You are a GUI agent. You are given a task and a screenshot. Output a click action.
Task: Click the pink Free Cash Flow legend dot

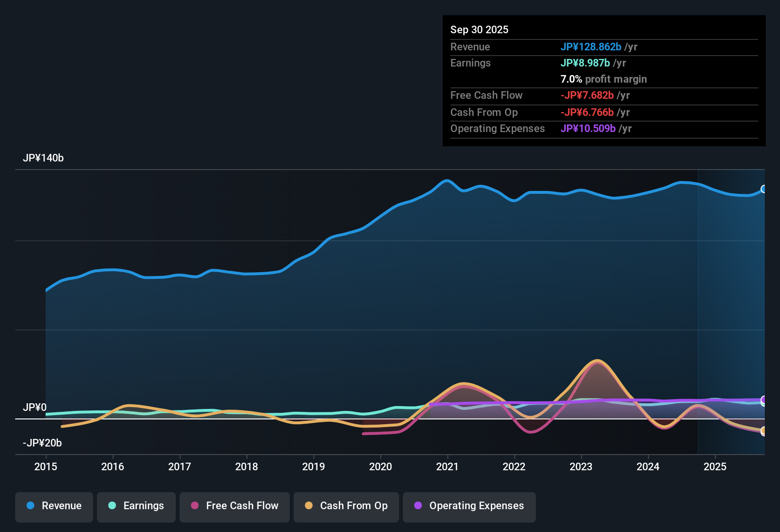(x=194, y=506)
